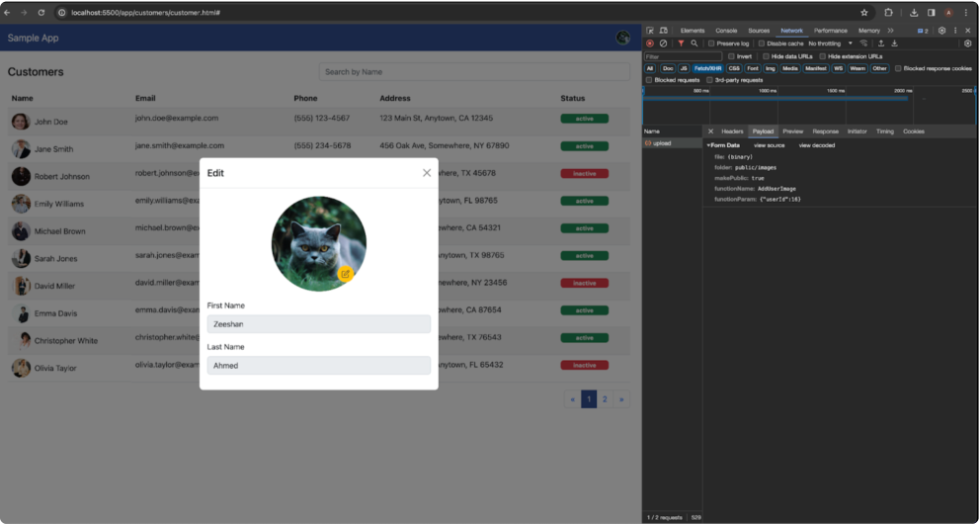Click the view decoded link
The image size is (980, 524).
(x=816, y=145)
